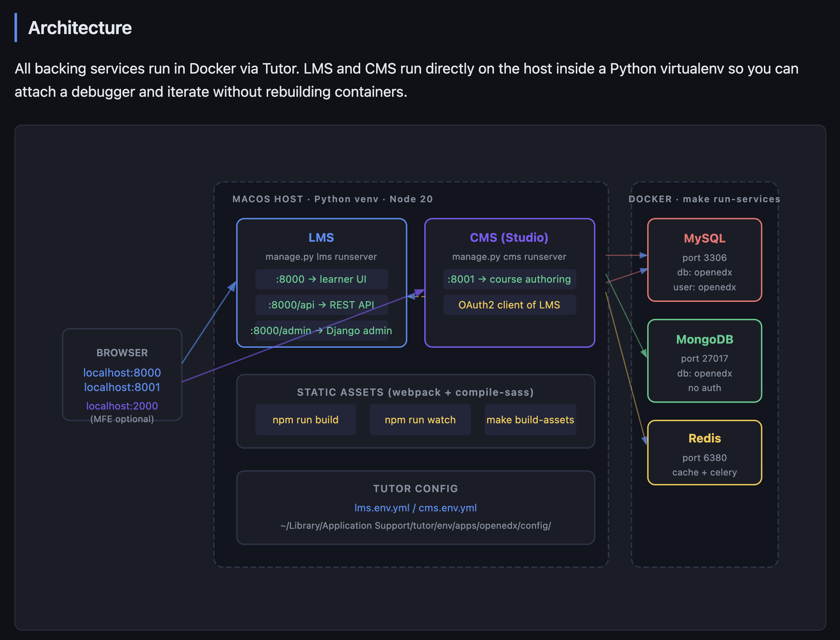Click the Redis service title

(x=704, y=438)
